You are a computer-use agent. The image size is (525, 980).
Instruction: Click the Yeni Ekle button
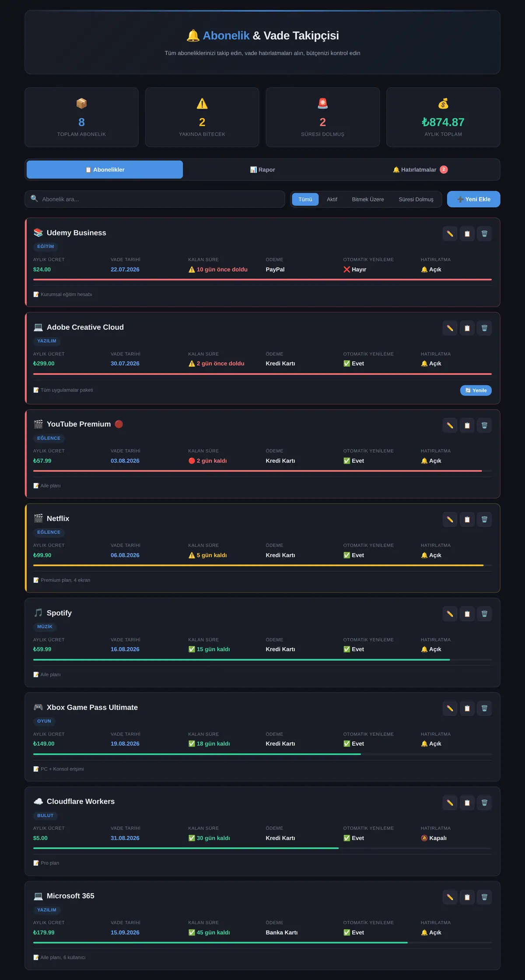pos(473,199)
